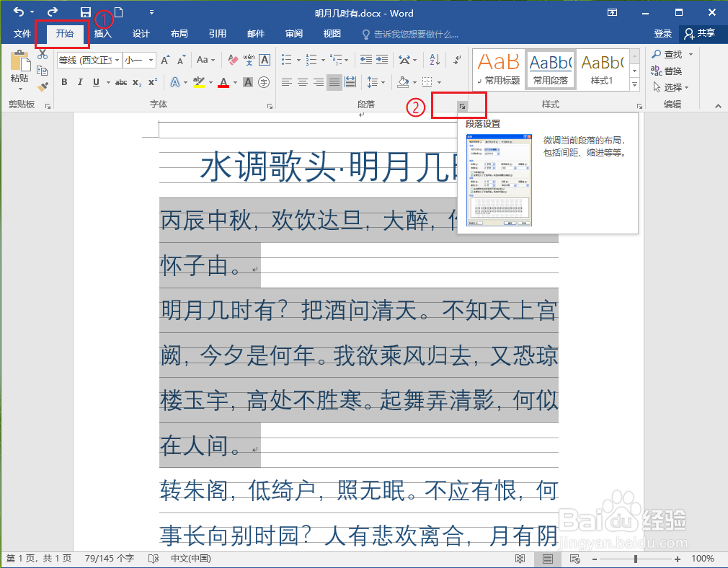728x568 pixels.
Task: Toggle show/hide paragraph marks
Action: (456, 61)
